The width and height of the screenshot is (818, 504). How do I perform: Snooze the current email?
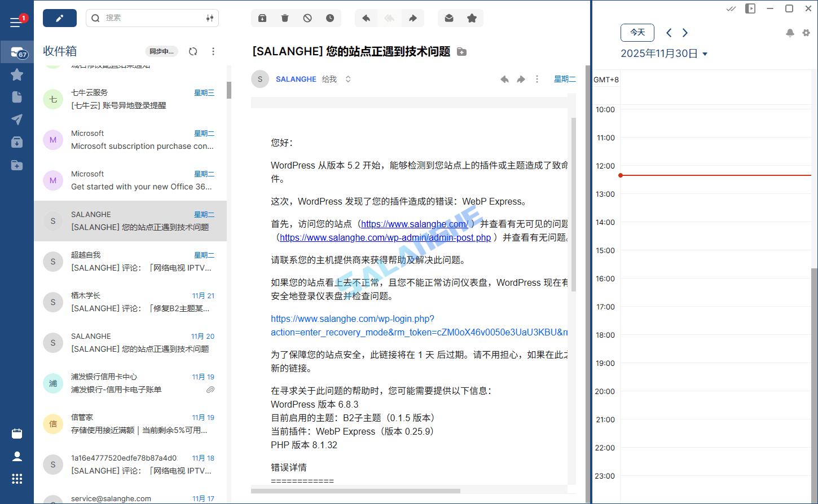(329, 17)
